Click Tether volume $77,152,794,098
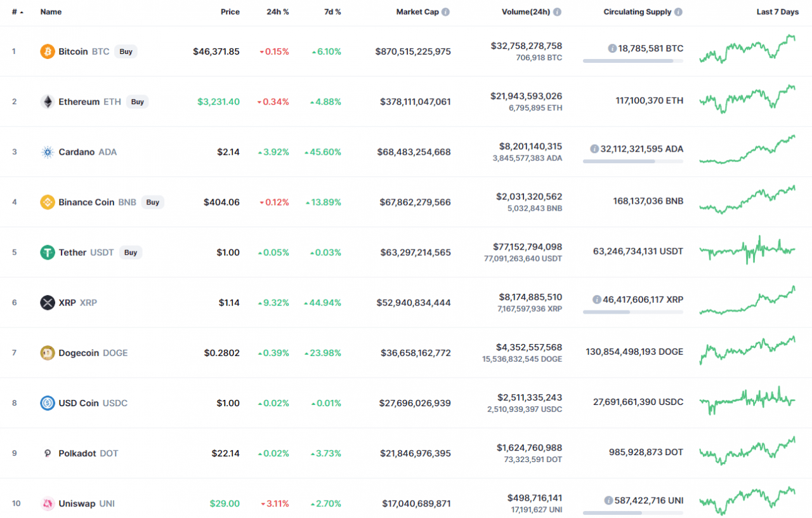812x518 pixels. [x=527, y=246]
